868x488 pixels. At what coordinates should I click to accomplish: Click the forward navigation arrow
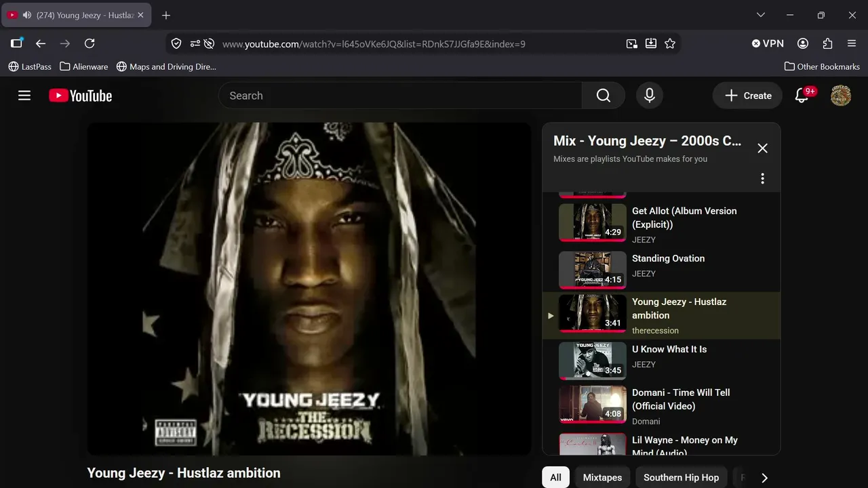point(65,43)
